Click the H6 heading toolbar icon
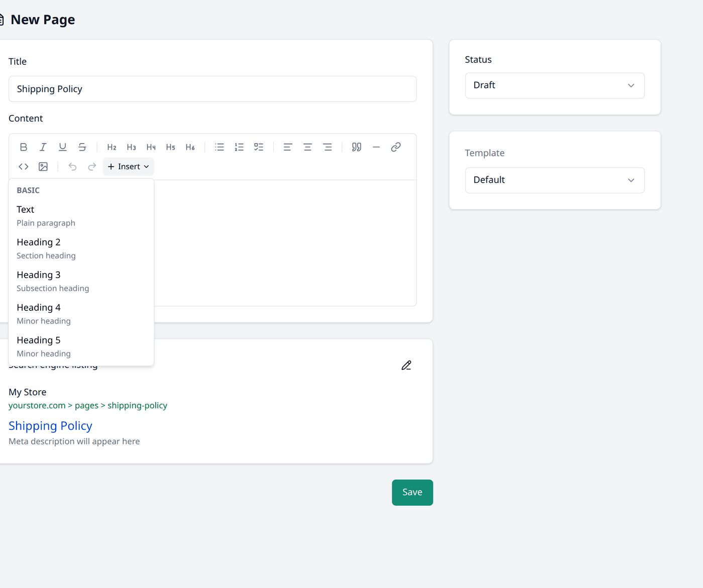 [x=190, y=147]
